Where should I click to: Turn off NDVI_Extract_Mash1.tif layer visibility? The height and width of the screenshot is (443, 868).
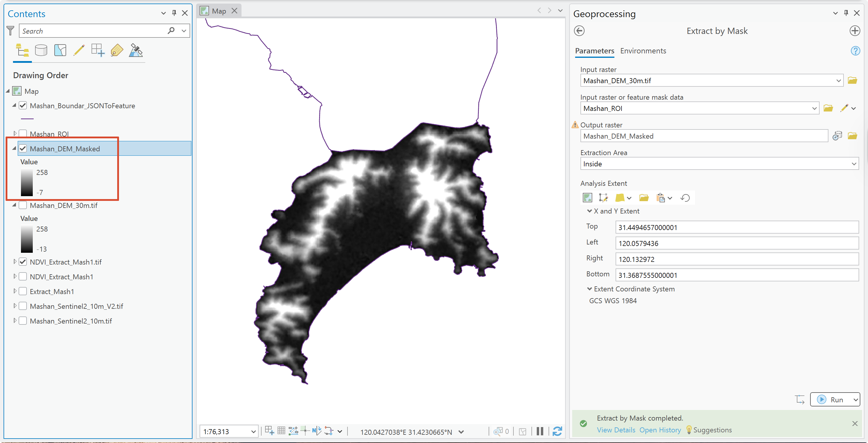[x=23, y=262]
